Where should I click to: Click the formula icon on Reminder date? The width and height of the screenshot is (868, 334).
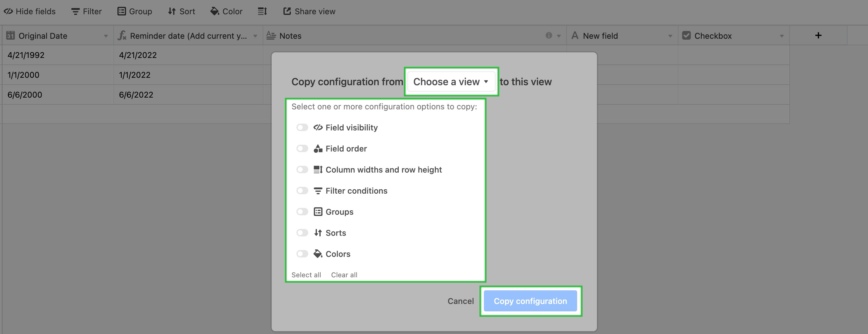coord(122,35)
